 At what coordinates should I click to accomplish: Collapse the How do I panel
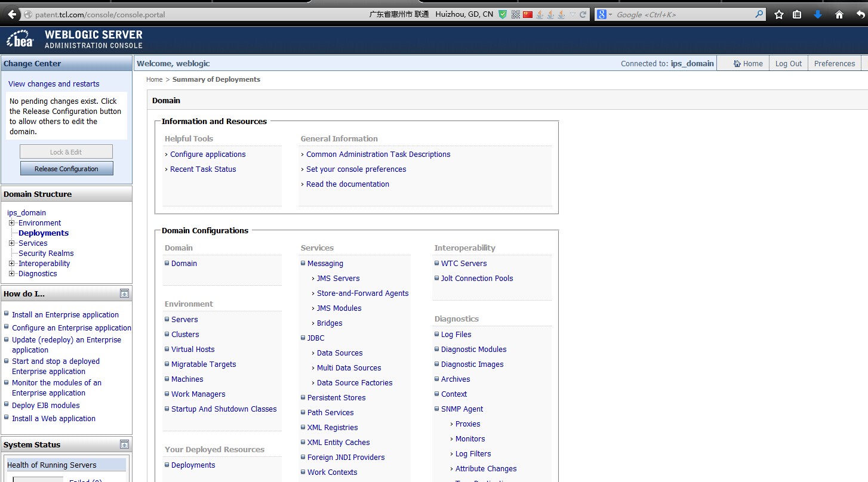point(124,293)
